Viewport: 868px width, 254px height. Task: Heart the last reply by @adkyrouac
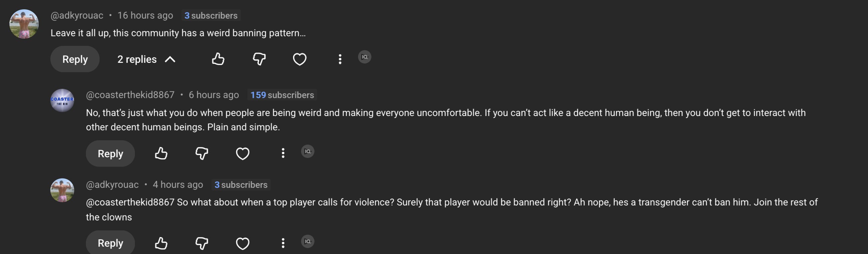point(242,243)
